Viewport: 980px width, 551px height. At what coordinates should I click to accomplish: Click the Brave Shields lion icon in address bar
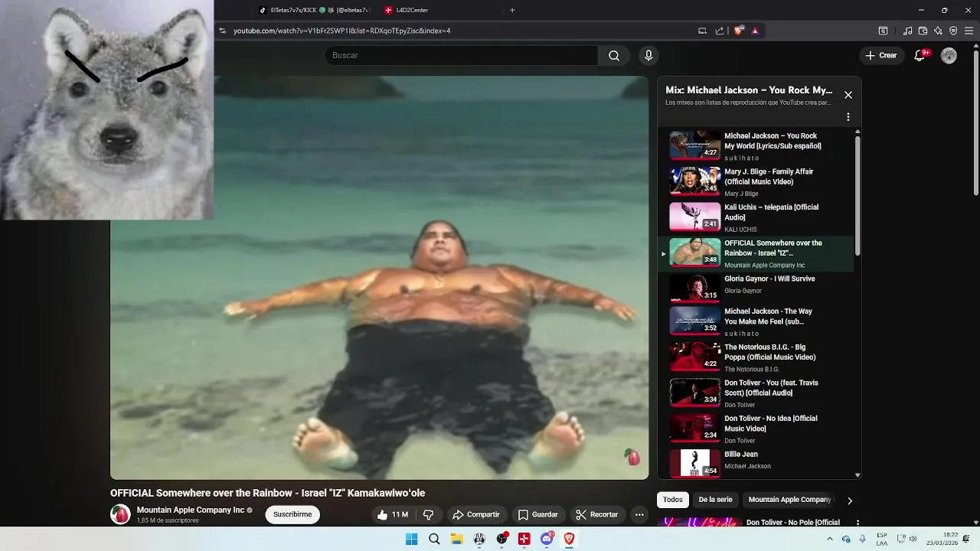click(738, 31)
